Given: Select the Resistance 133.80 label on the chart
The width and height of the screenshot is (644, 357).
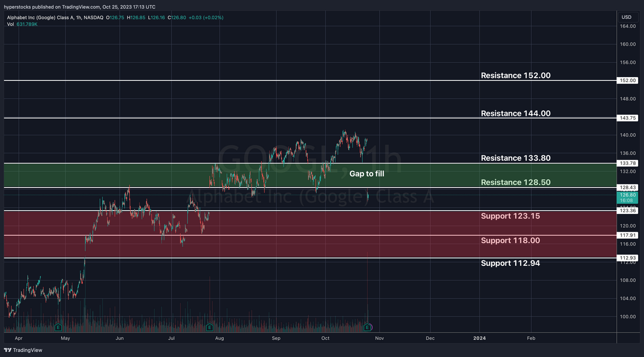Looking at the screenshot, I should click(x=515, y=158).
